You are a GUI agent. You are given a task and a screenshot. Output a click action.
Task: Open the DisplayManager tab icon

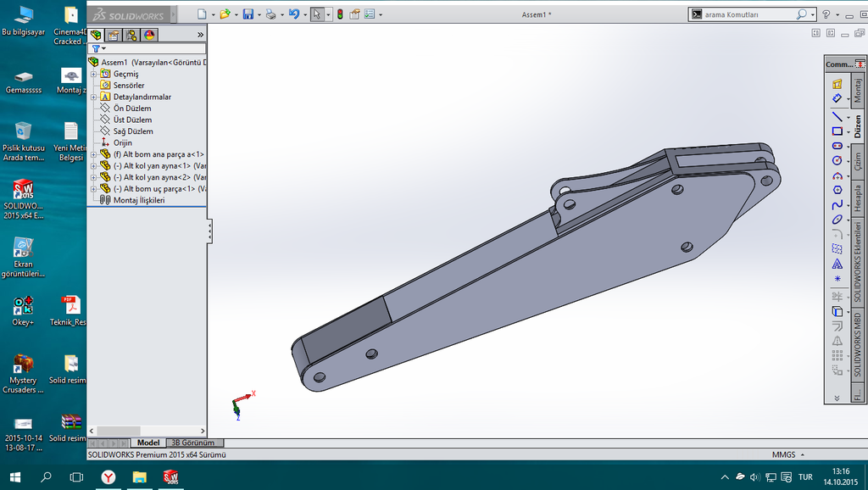point(149,35)
